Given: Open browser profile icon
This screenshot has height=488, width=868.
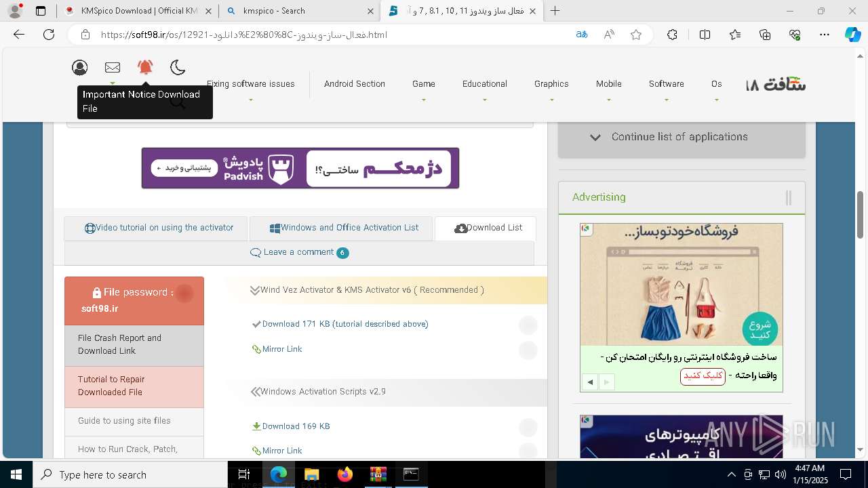Looking at the screenshot, I should pyautogui.click(x=15, y=11).
